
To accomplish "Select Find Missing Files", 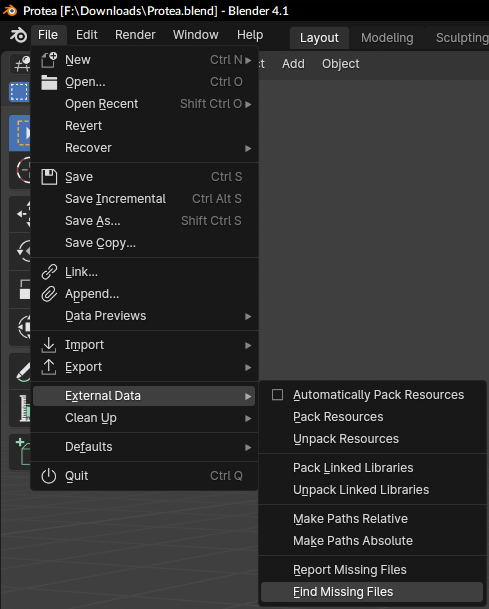I will click(x=372, y=592).
